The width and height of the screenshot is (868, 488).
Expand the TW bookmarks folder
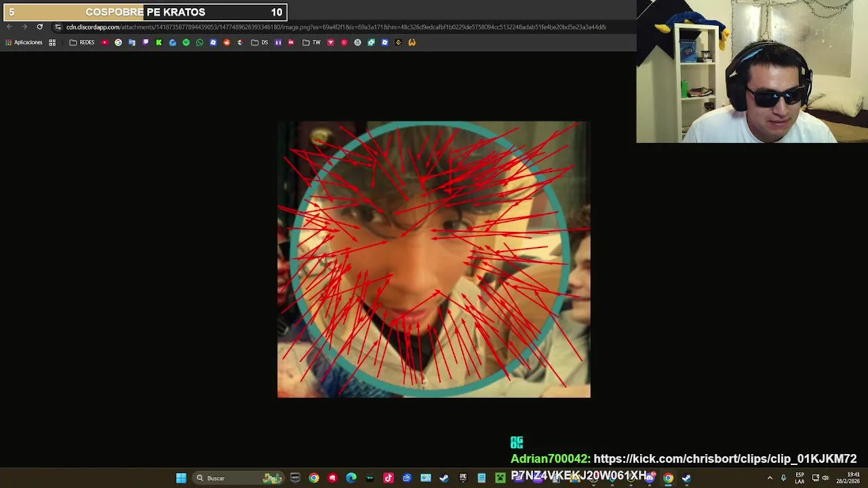[x=311, y=42]
